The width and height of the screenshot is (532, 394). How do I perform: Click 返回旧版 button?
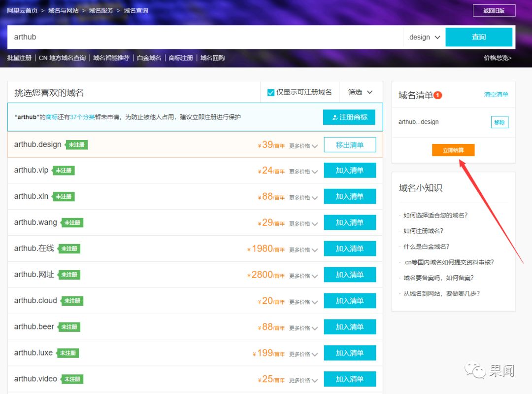click(x=494, y=10)
